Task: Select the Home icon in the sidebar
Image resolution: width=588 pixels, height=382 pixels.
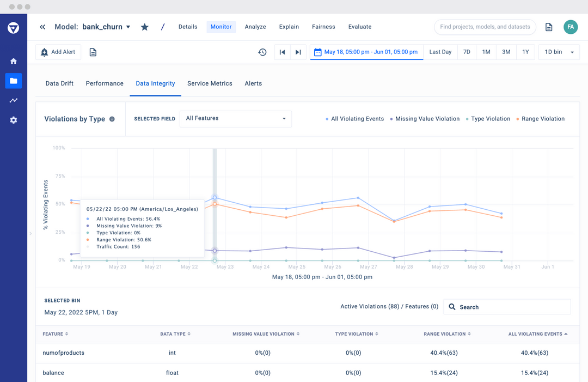Action: click(x=13, y=61)
